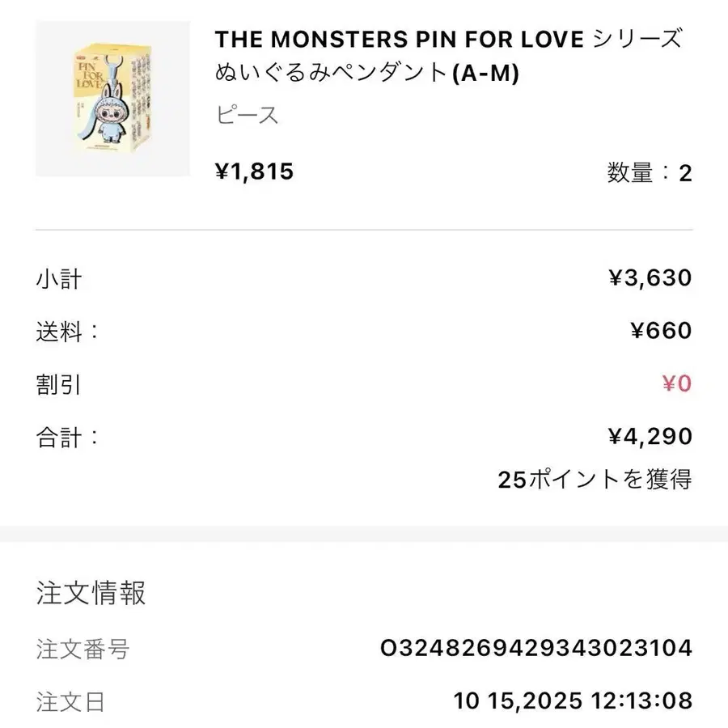Select the ピース variant label
The height and width of the screenshot is (728, 728).
pos(247,115)
